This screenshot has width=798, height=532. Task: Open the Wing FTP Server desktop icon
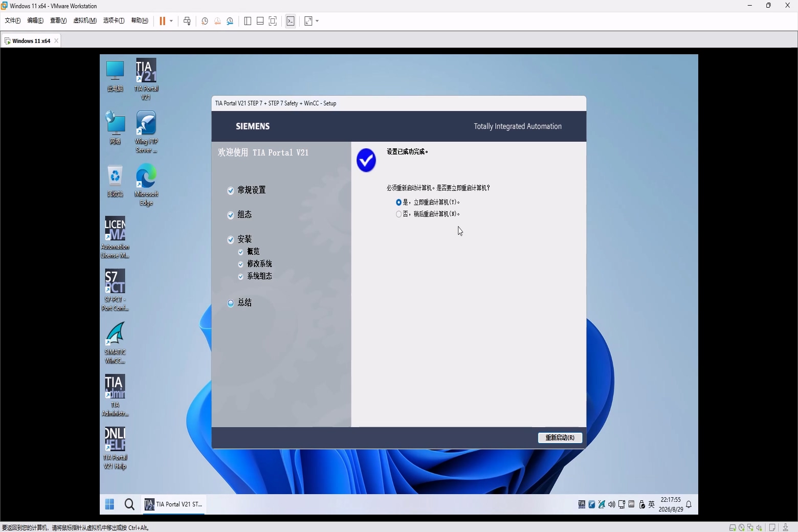tap(146, 131)
